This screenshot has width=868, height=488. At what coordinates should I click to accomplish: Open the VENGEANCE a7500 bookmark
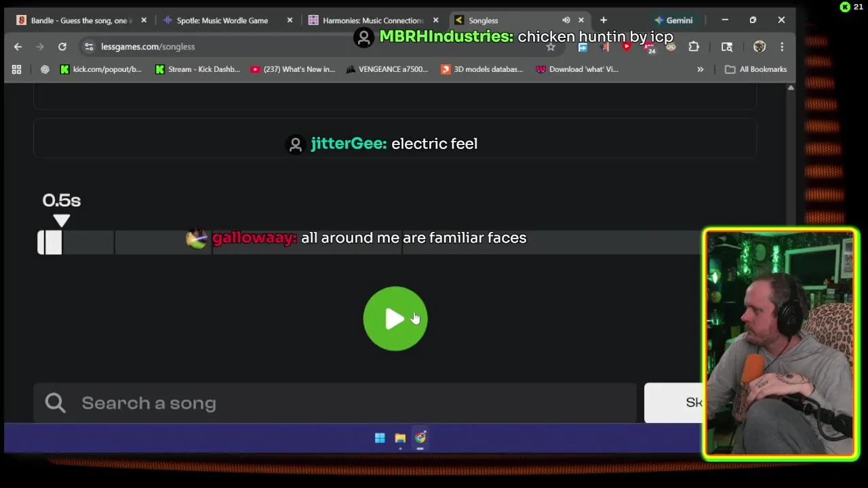[x=387, y=69]
